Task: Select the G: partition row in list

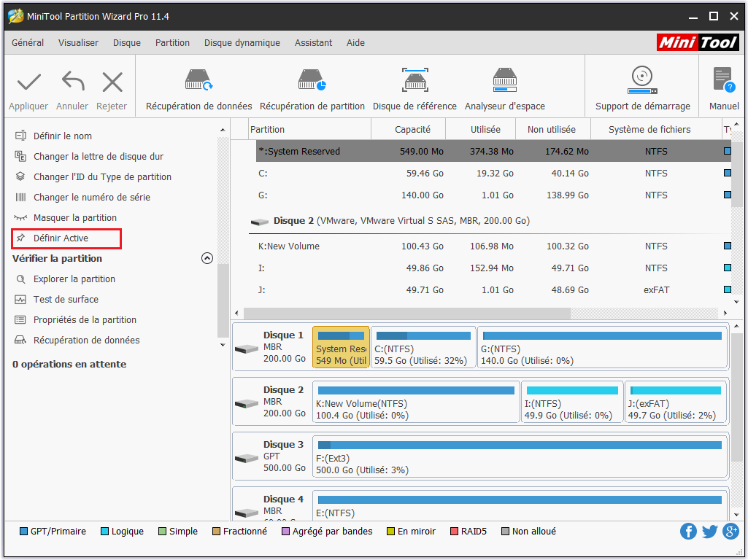Action: click(x=493, y=195)
